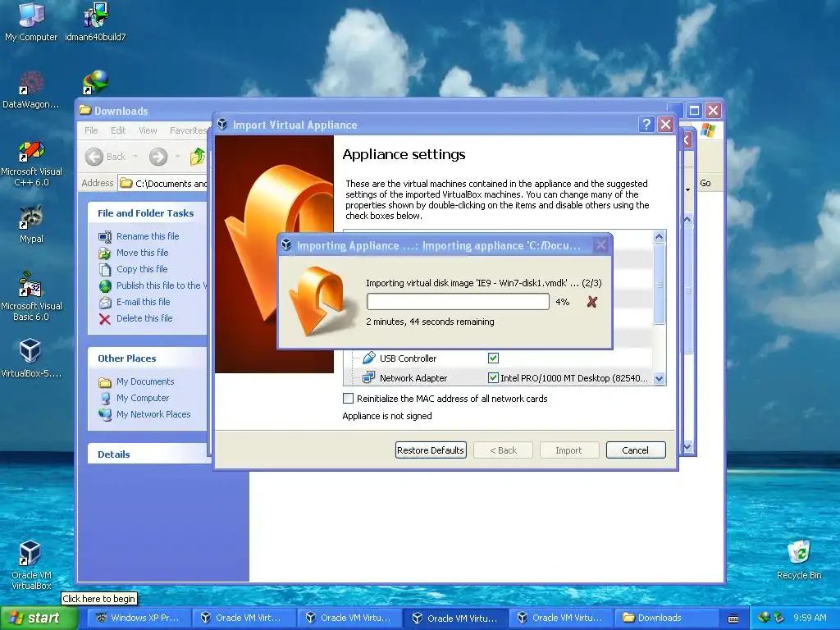Click E-mail this file link
The height and width of the screenshot is (630, 840).
tap(143, 302)
